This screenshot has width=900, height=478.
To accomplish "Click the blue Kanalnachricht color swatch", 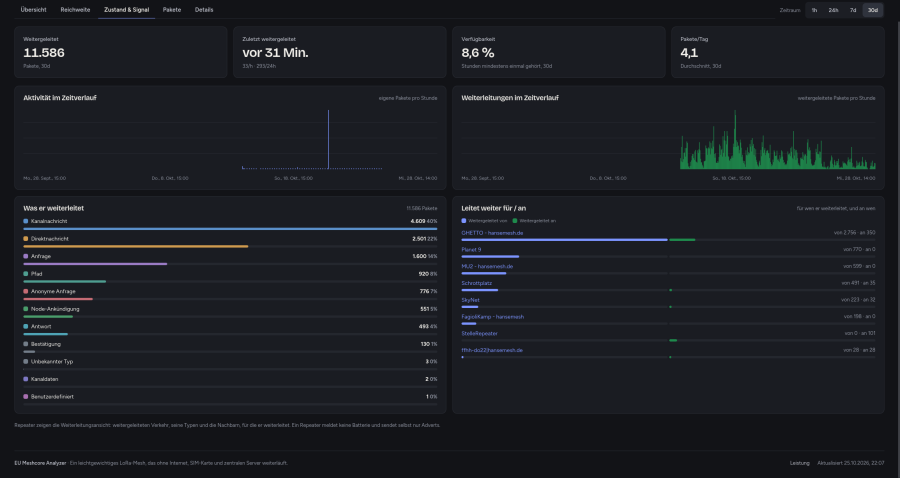I will pos(26,221).
